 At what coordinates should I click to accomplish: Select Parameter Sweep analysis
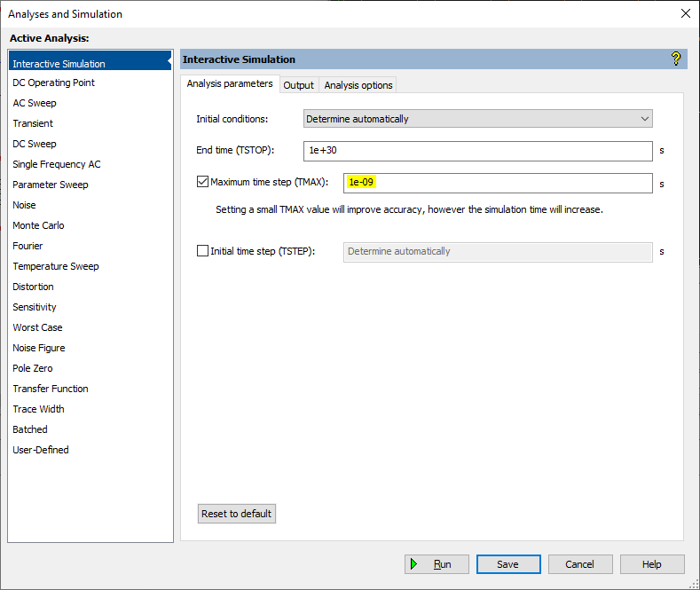(x=90, y=185)
